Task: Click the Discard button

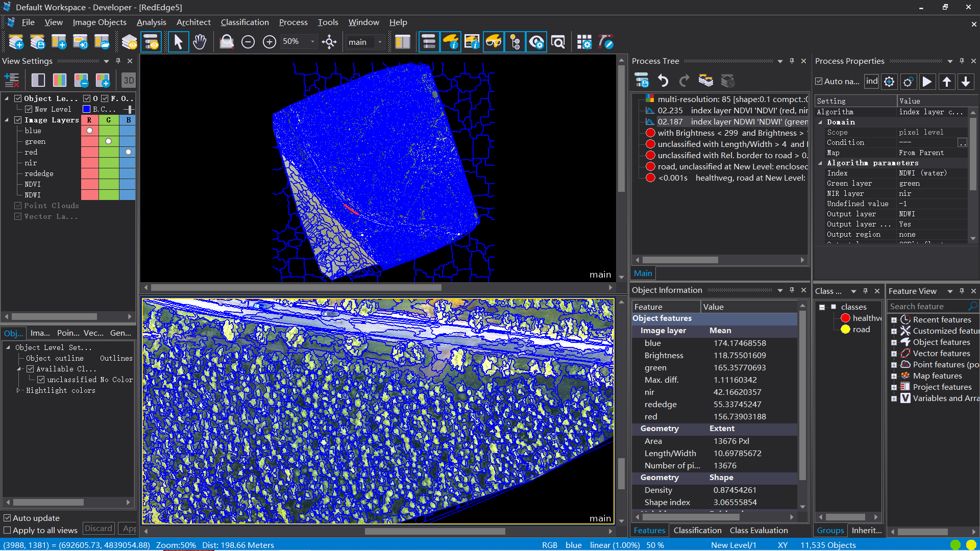Action: 99,529
